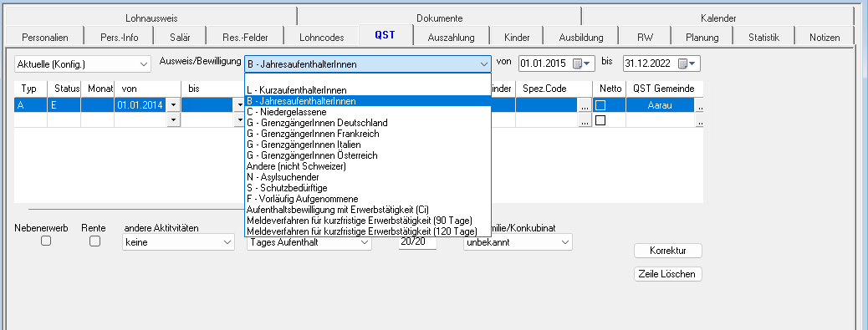Viewport: 868px width, 330px height.
Task: Open the Statistik tab
Action: tap(764, 38)
